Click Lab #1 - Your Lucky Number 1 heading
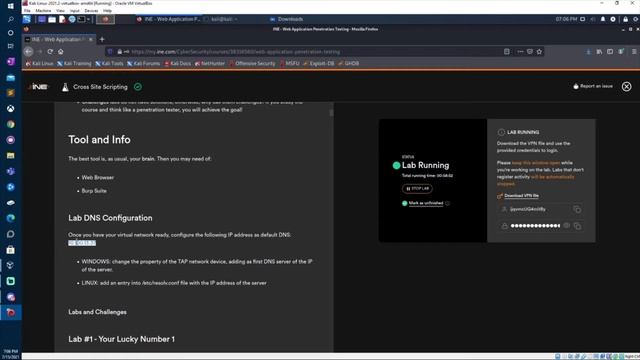This screenshot has width=640, height=360. [122, 339]
